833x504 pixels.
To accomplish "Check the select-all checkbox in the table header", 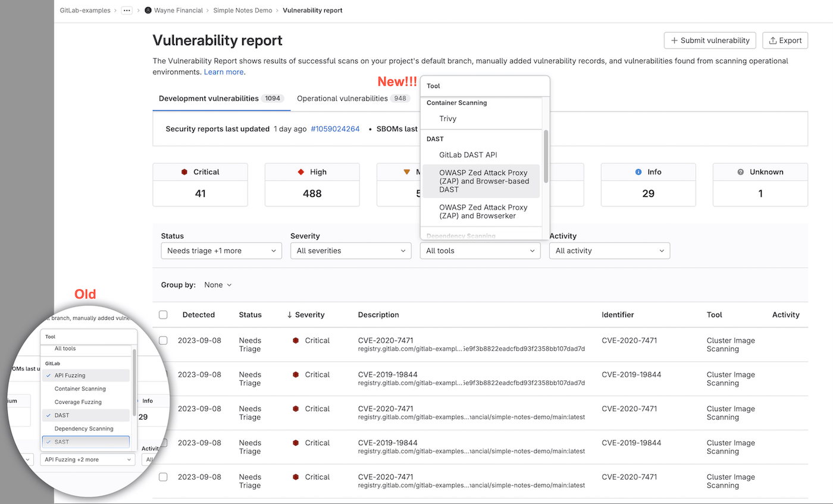I will (x=163, y=314).
